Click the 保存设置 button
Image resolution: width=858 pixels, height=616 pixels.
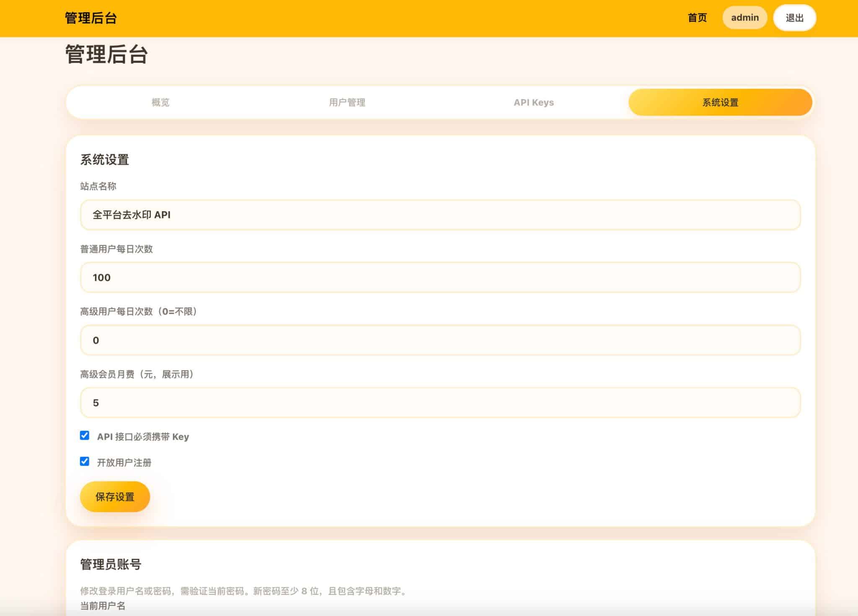click(115, 497)
